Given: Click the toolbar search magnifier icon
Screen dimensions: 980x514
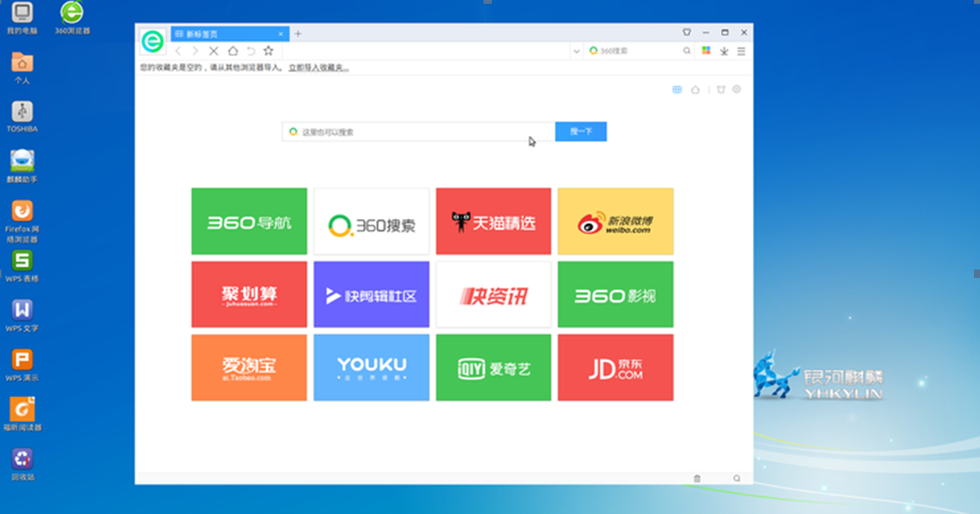Looking at the screenshot, I should (687, 51).
